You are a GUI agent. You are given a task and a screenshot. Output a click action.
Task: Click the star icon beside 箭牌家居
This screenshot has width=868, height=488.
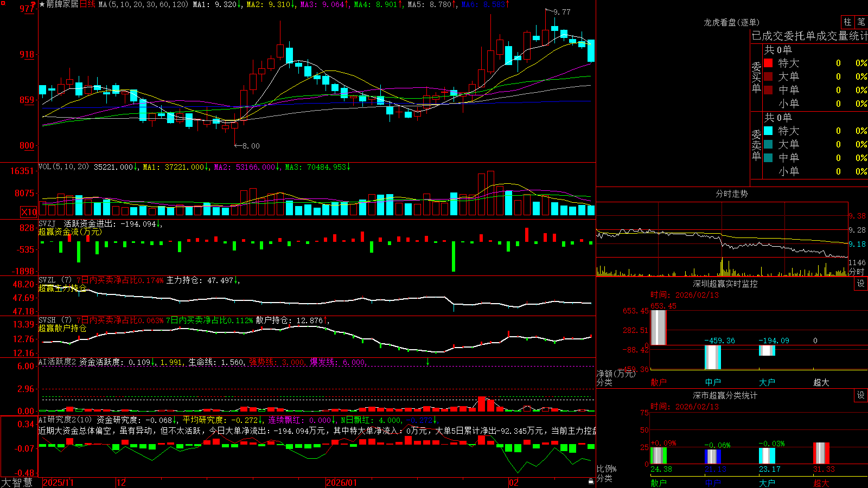(42, 4)
